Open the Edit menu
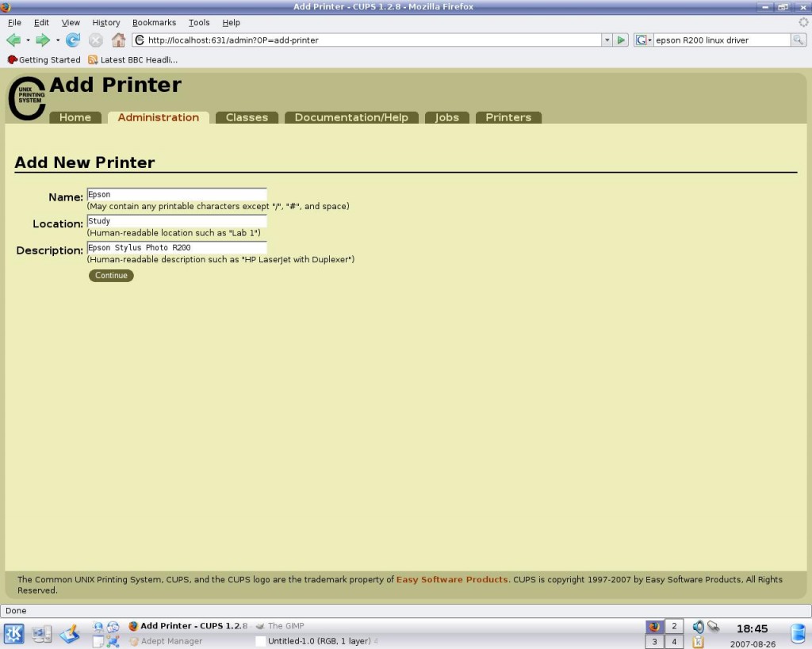 click(x=41, y=22)
